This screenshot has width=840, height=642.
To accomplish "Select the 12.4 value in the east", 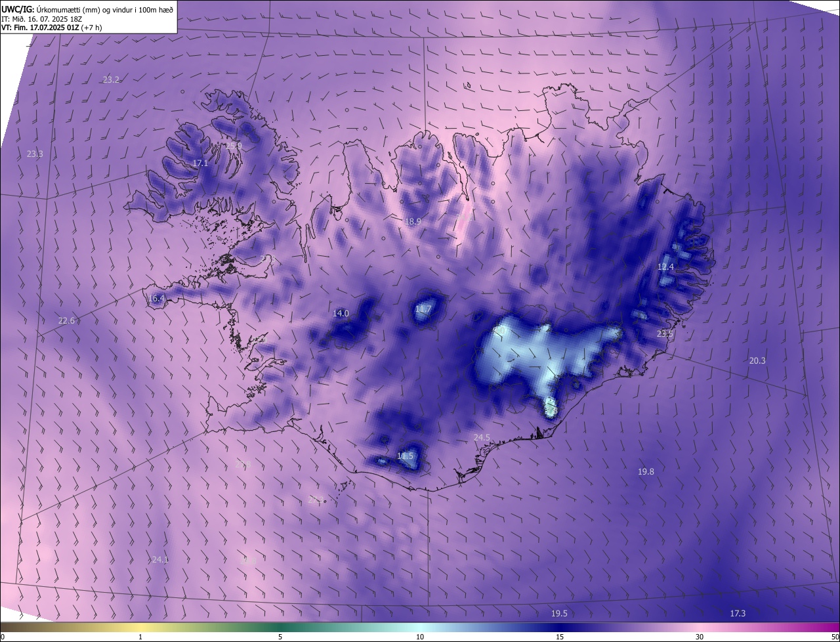I will click(x=665, y=267).
